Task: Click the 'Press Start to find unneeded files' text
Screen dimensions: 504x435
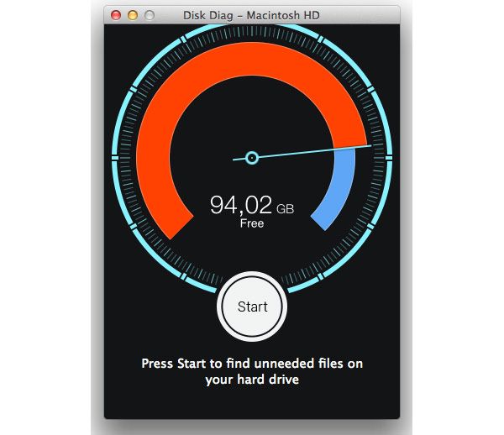Action: click(252, 371)
